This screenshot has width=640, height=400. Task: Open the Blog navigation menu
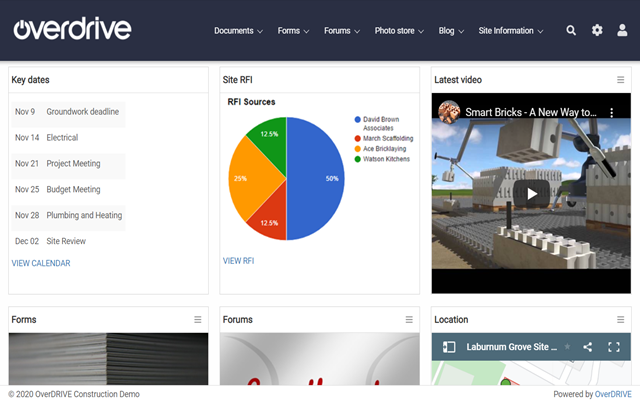pyautogui.click(x=452, y=31)
